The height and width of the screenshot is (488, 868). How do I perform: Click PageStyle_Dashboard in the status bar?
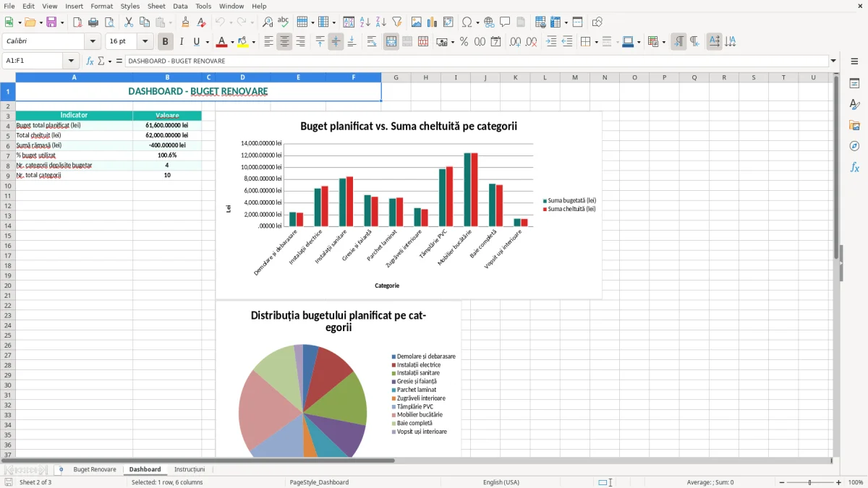(319, 482)
